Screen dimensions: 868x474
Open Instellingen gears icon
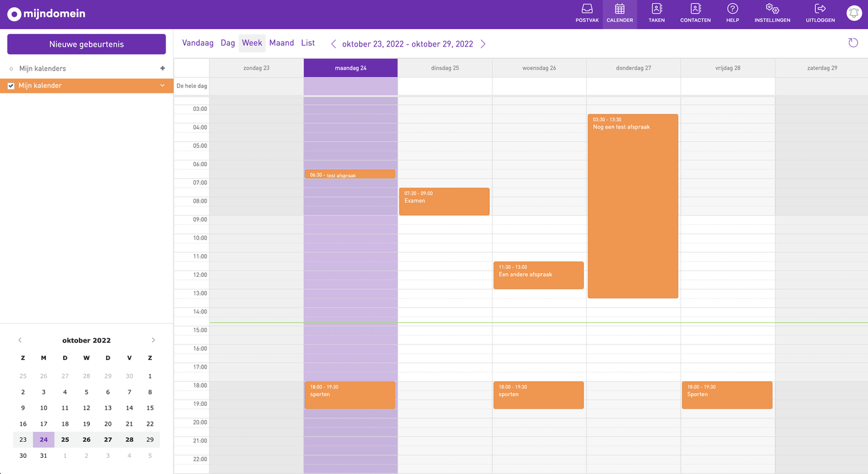pos(772,14)
